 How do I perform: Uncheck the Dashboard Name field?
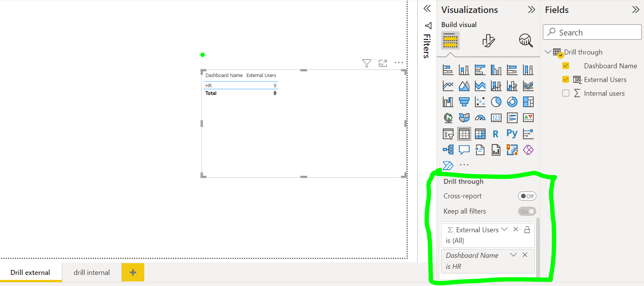tap(566, 66)
